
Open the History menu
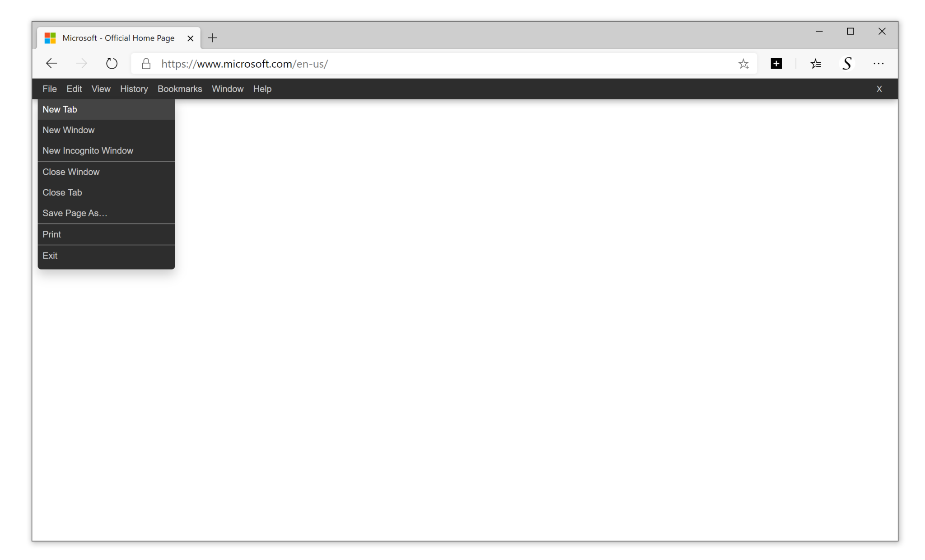point(134,89)
